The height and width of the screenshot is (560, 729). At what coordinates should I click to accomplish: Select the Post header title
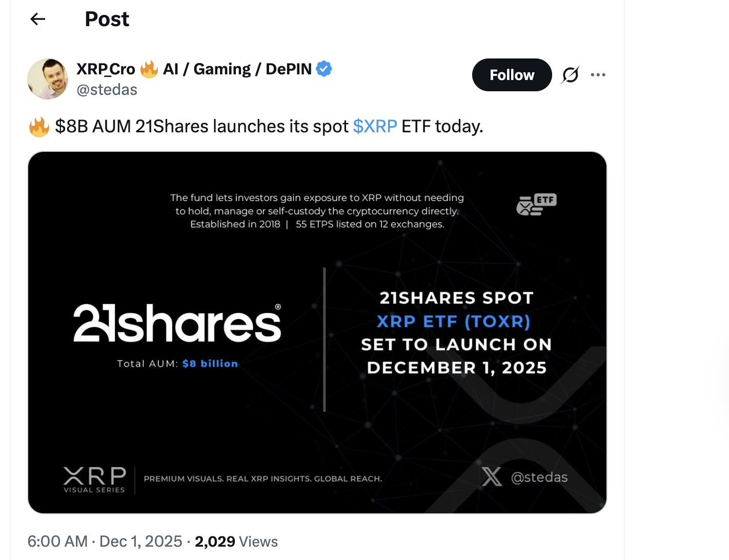(107, 19)
